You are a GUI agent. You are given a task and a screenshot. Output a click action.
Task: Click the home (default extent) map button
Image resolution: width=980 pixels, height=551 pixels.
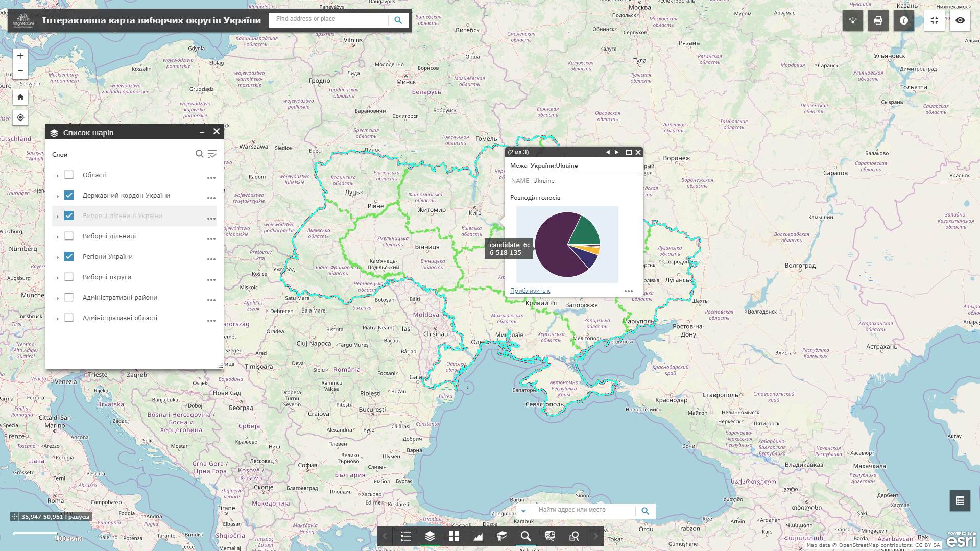(x=20, y=97)
